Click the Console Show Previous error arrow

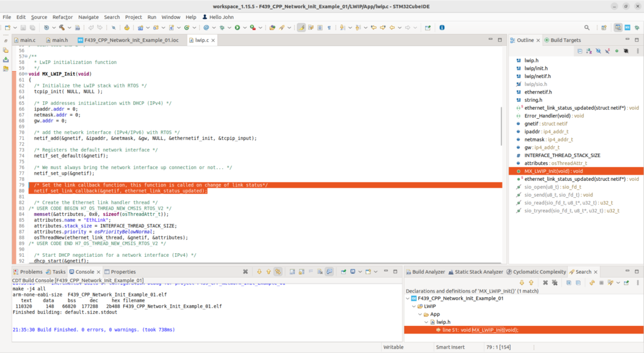(x=269, y=272)
